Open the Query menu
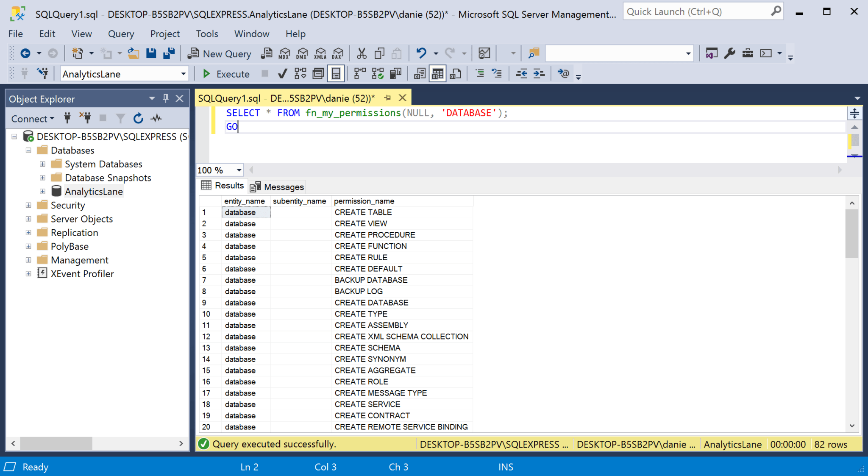The height and width of the screenshot is (476, 868). click(x=121, y=34)
